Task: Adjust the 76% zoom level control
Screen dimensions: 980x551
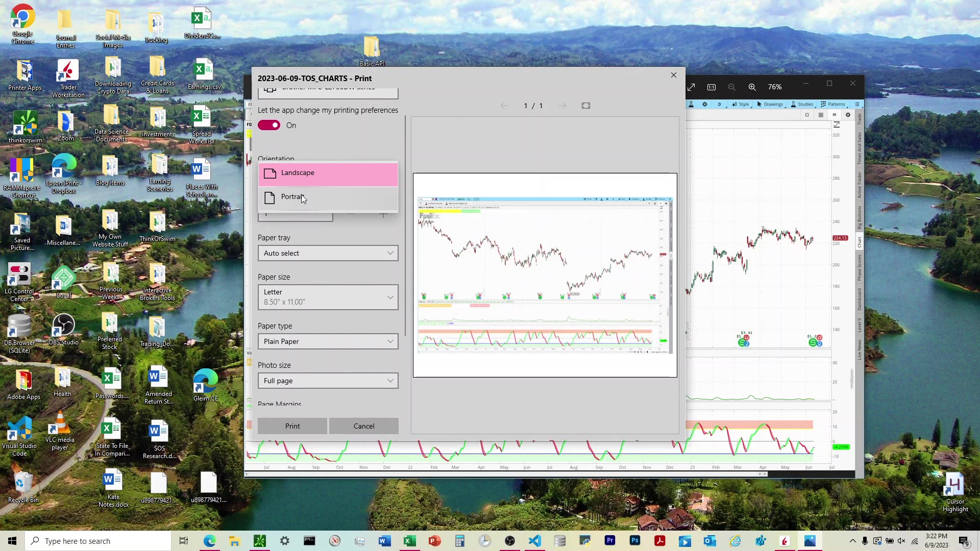Action: [x=775, y=87]
